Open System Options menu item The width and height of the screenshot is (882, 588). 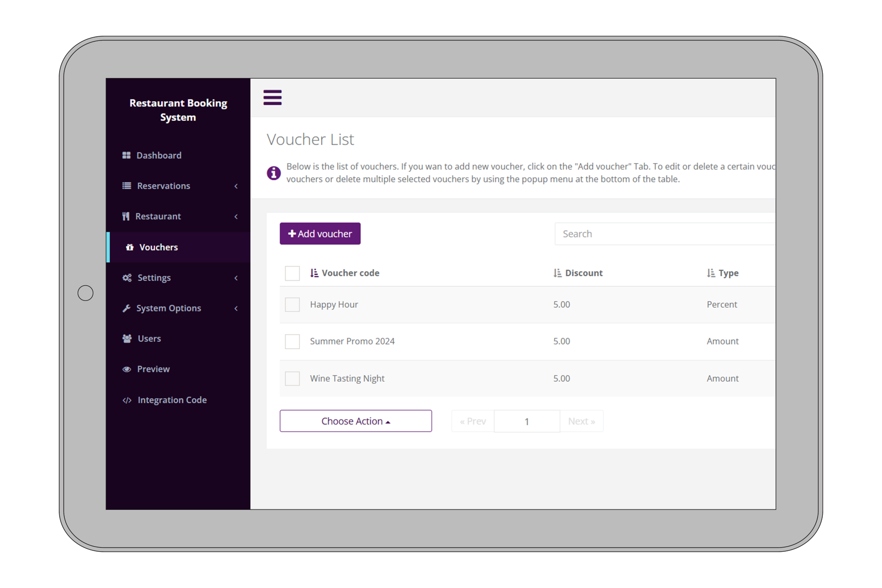pyautogui.click(x=169, y=308)
